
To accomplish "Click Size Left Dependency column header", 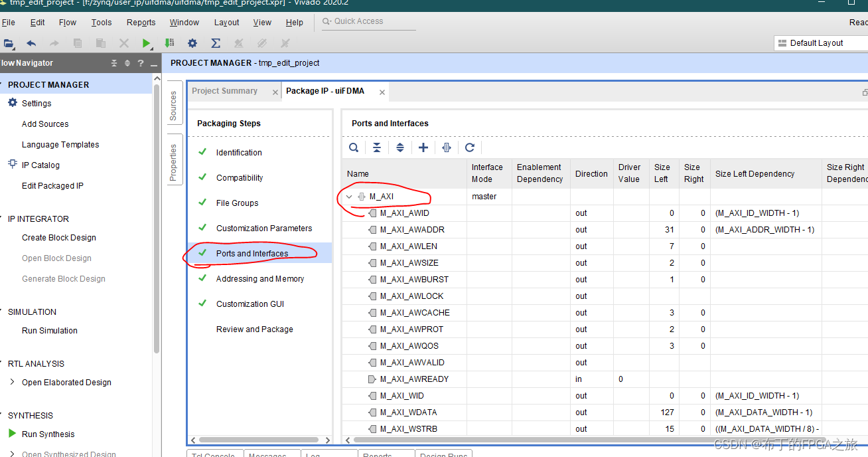I will tap(766, 174).
